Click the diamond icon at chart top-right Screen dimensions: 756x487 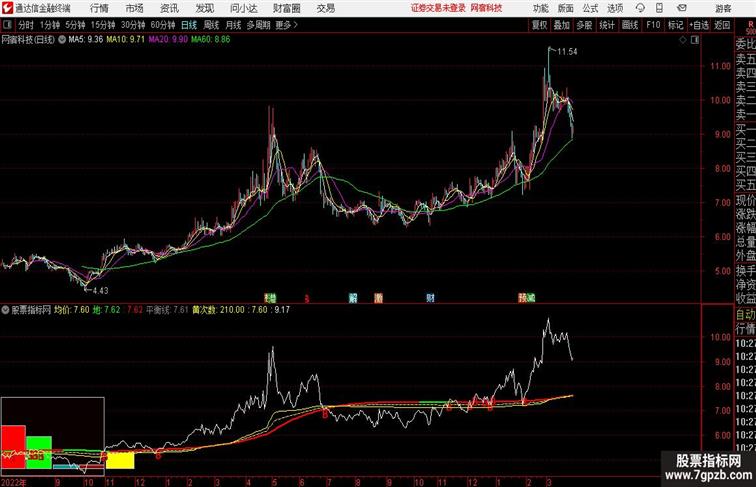683,40
